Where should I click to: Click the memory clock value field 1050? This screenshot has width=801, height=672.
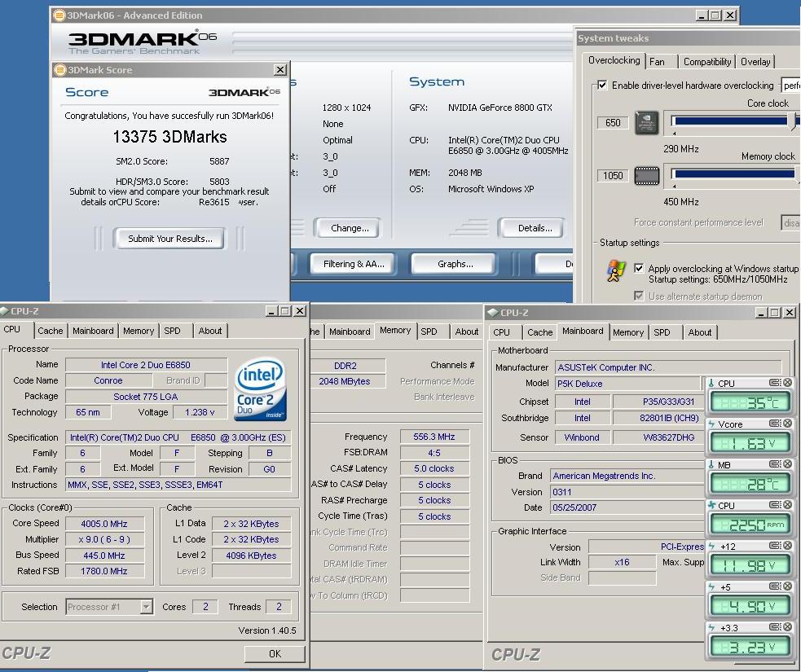[x=613, y=176]
